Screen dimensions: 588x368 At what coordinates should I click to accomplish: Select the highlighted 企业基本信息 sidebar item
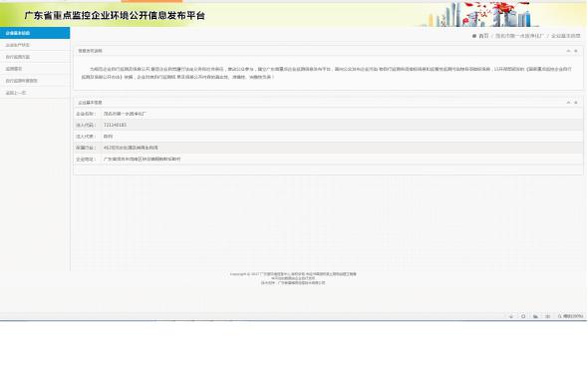(35, 33)
